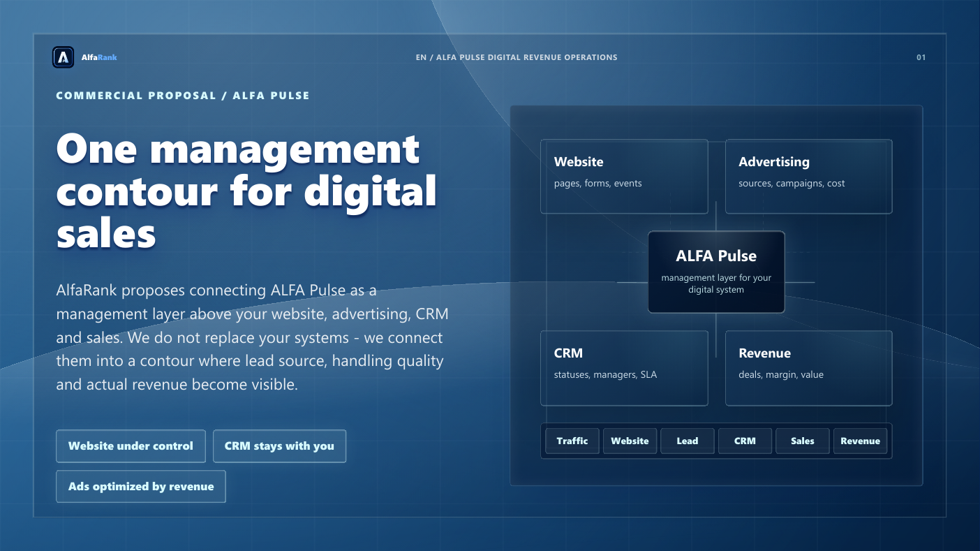Click the header text 'EN / ALFA PULSE DIGITAL REVENUE OPERATIONS'
Image resolution: width=980 pixels, height=551 pixels.
pos(517,57)
